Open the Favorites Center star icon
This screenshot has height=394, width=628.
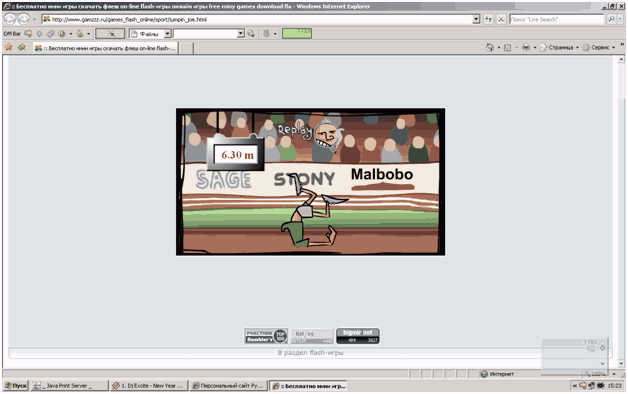tap(8, 47)
